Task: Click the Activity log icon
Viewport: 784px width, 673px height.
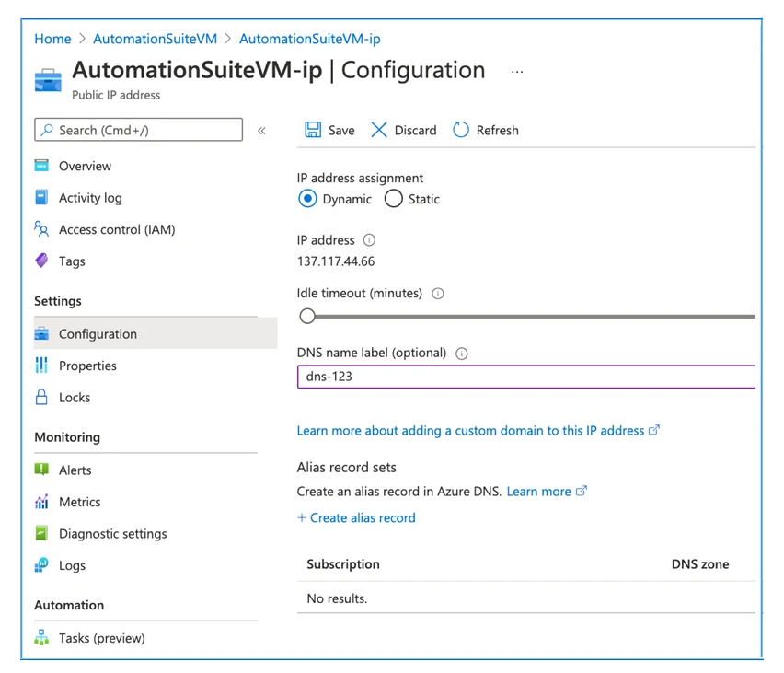Action: [41, 197]
